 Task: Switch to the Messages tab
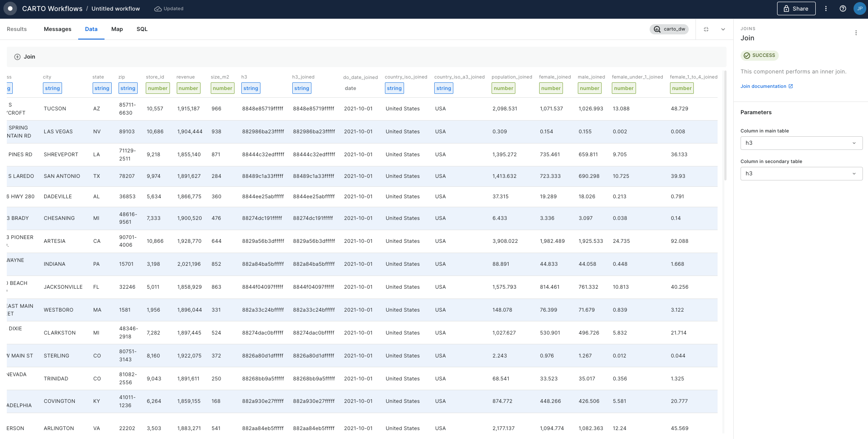point(57,29)
